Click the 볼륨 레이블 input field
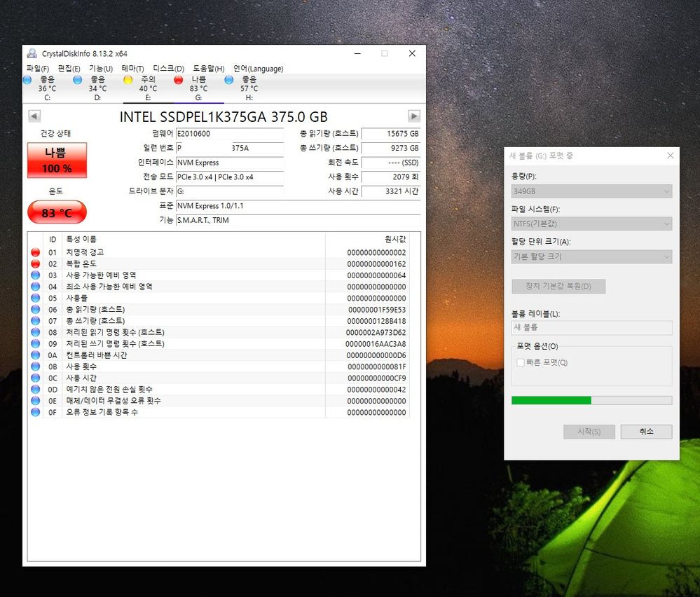The height and width of the screenshot is (597, 700). coord(591,327)
